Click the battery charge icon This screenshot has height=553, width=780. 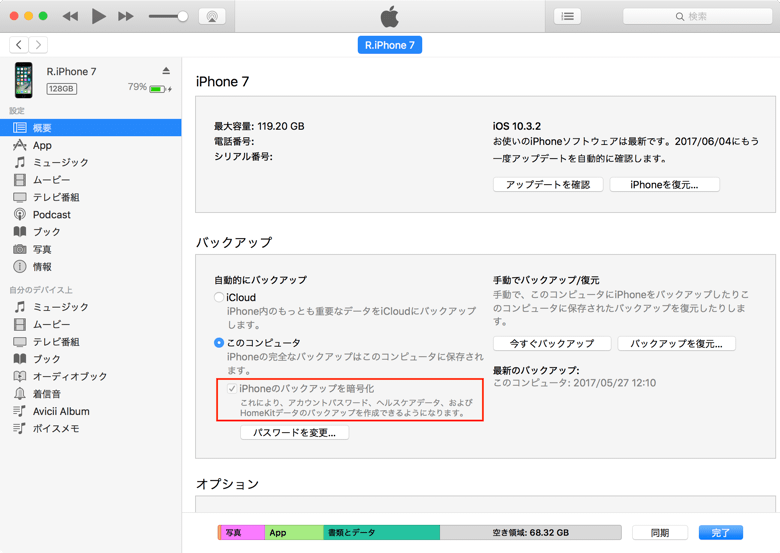pos(158,89)
